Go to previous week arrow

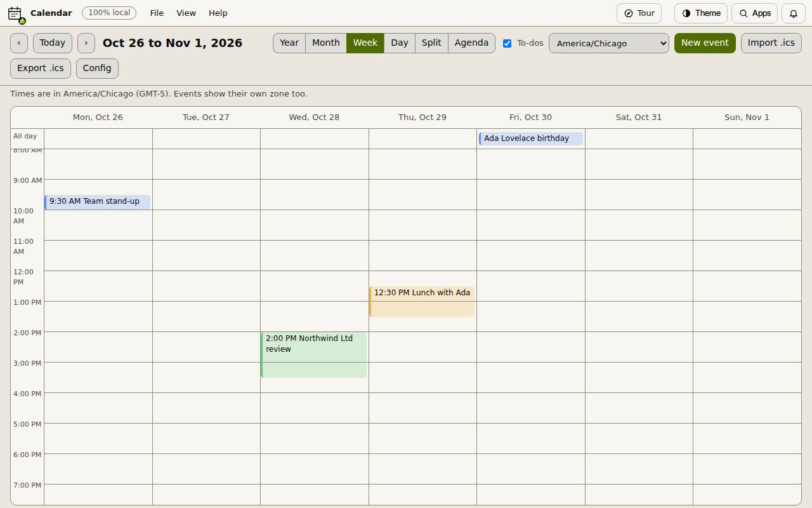[x=19, y=43]
